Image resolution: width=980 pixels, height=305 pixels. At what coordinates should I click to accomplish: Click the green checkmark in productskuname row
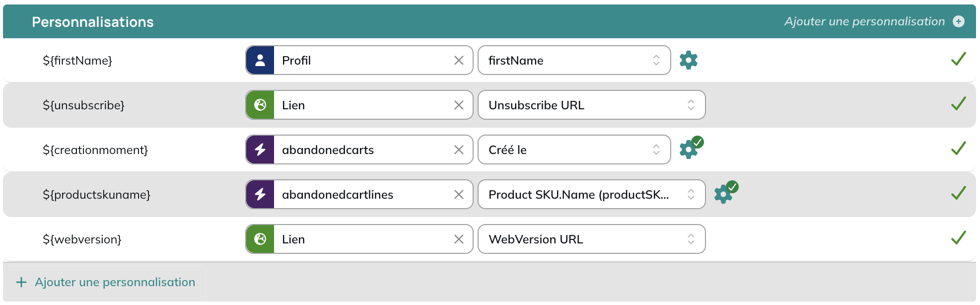[959, 193]
